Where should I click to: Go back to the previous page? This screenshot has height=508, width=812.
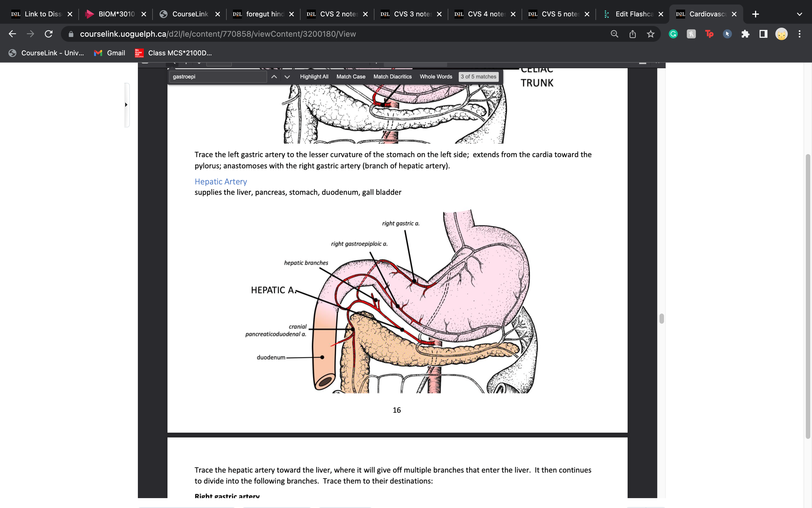pos(12,34)
